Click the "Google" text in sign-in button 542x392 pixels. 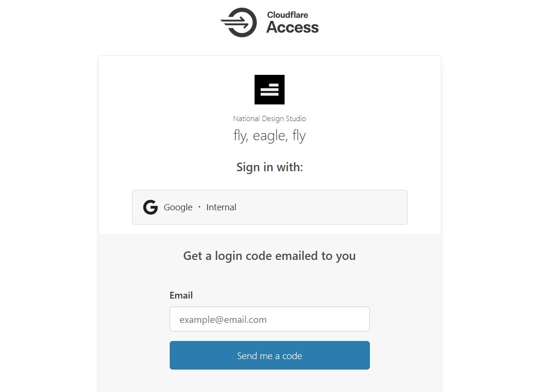178,207
